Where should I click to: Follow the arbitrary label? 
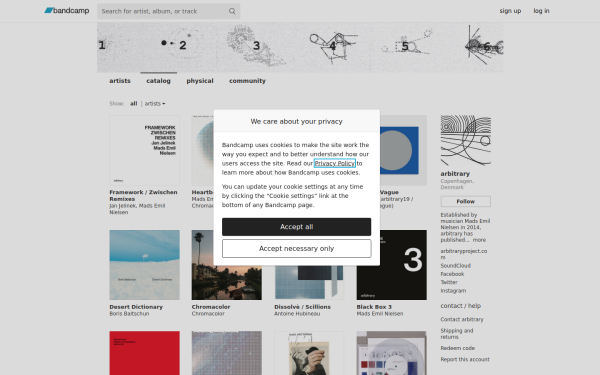point(465,201)
